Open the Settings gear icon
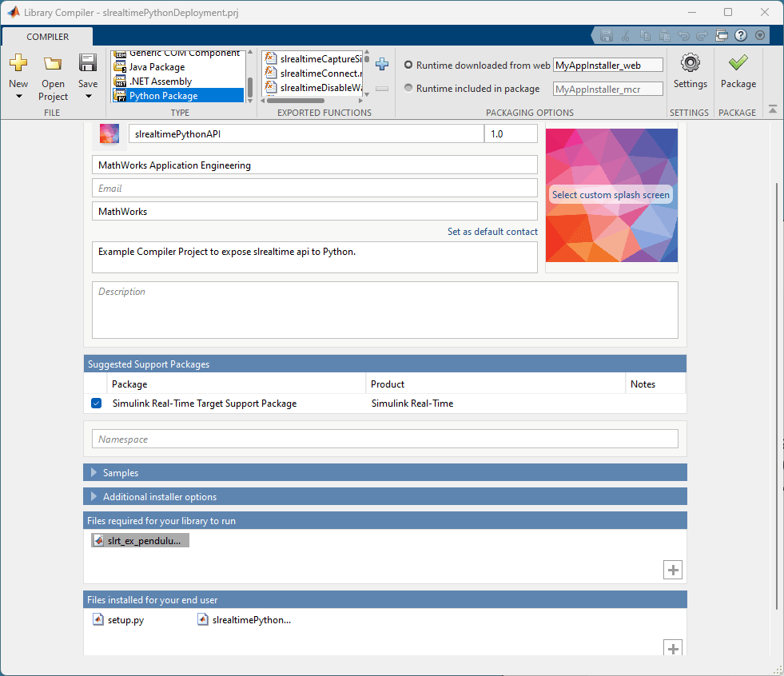 click(690, 63)
